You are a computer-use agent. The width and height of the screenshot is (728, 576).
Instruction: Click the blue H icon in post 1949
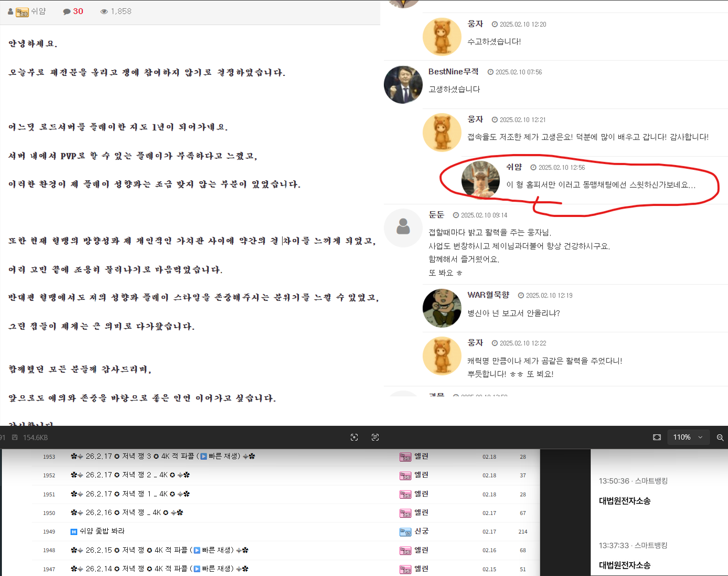[74, 532]
